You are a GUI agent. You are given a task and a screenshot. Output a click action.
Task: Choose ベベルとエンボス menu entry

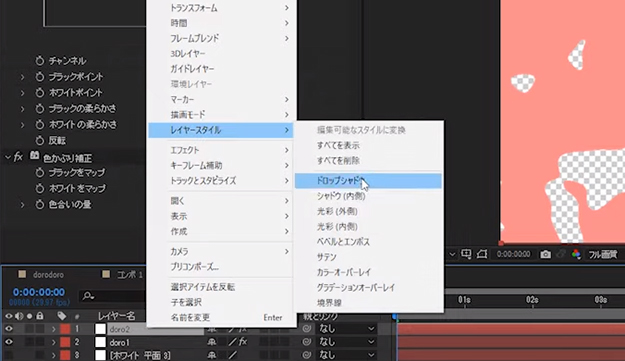343,242
